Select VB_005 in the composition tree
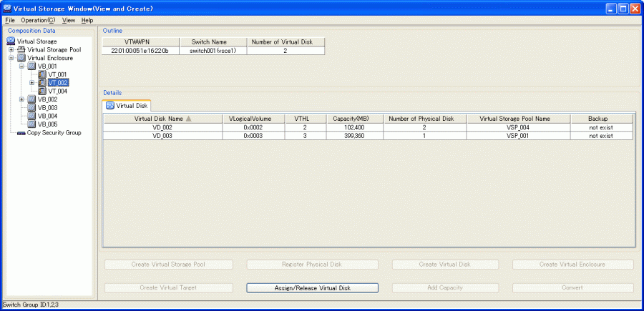Image resolution: width=644 pixels, height=311 pixels. (x=47, y=124)
